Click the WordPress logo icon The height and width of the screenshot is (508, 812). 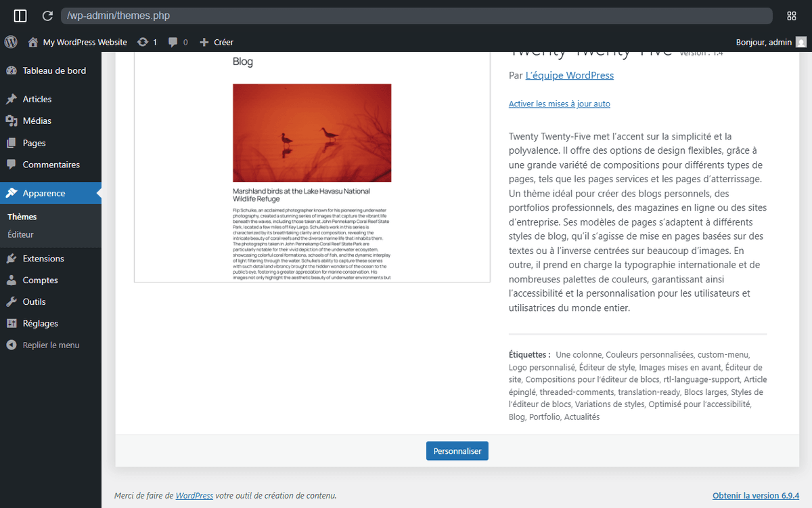coord(11,42)
